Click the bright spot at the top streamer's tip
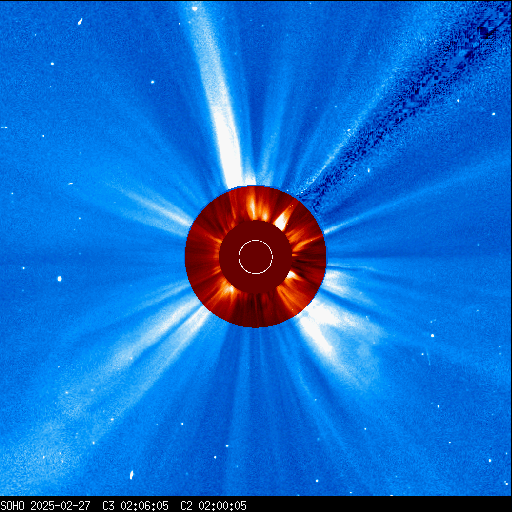This screenshot has height=512, width=512. point(195,9)
